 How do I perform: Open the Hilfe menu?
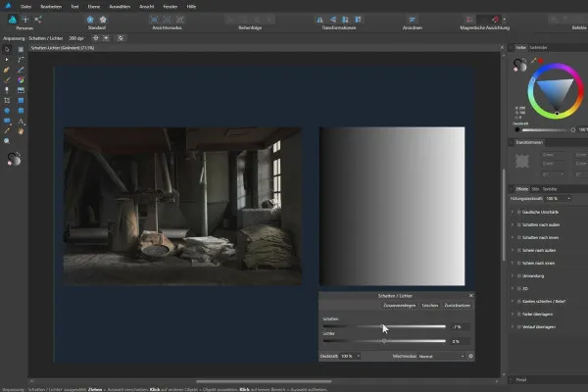click(191, 7)
